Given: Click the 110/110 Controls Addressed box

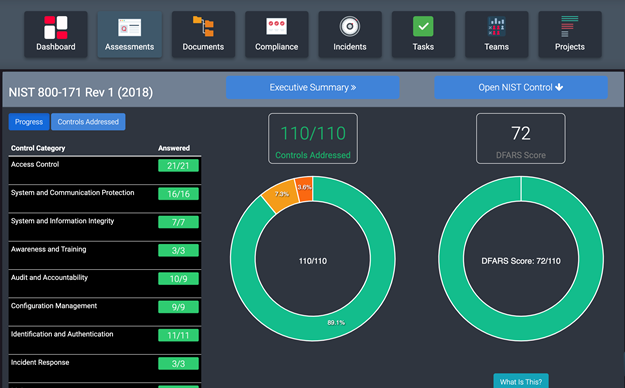Looking at the screenshot, I should click(313, 138).
